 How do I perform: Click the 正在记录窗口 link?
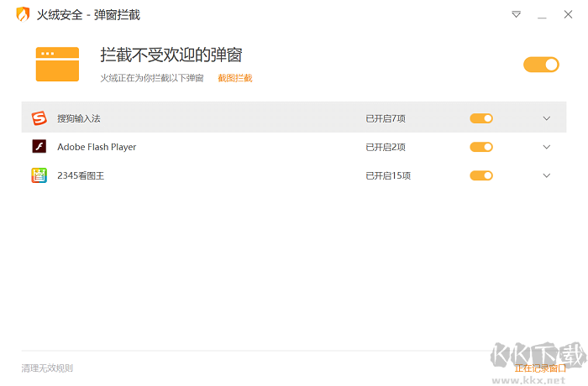[x=539, y=368]
